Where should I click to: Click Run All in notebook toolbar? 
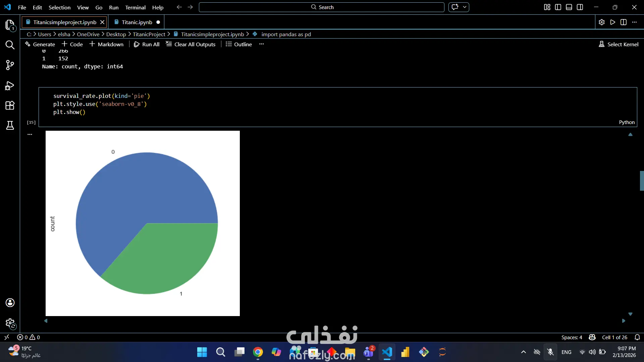(147, 44)
